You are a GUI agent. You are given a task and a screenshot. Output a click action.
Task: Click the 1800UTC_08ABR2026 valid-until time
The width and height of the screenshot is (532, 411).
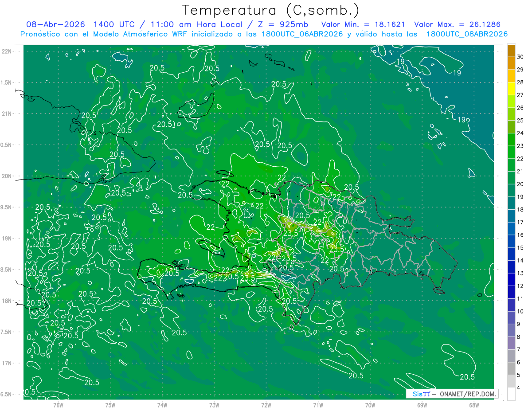click(466, 34)
